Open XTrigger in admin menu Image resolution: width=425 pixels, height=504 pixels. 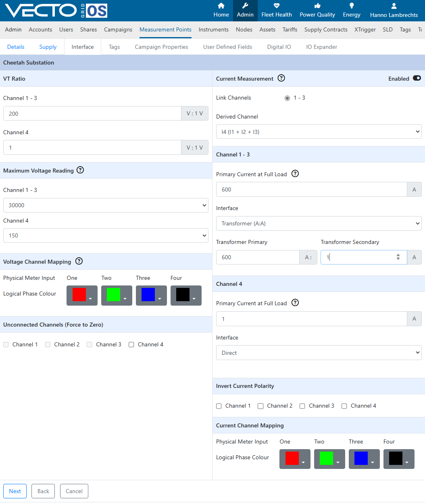[x=365, y=29]
